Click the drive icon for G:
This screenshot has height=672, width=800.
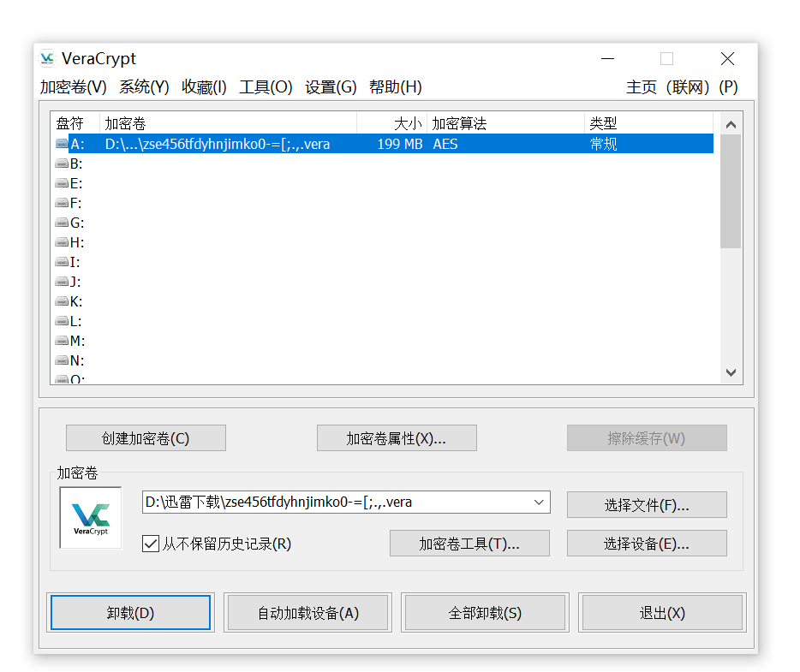[62, 223]
